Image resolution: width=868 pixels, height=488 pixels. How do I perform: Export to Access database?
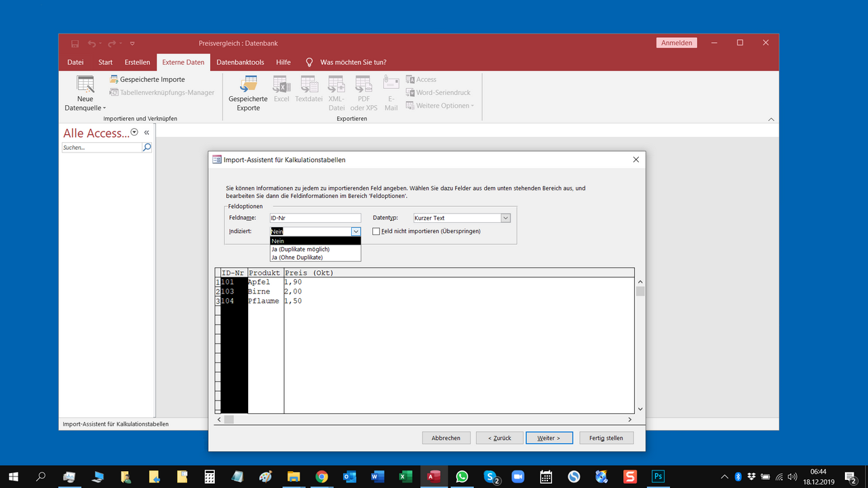pos(421,79)
